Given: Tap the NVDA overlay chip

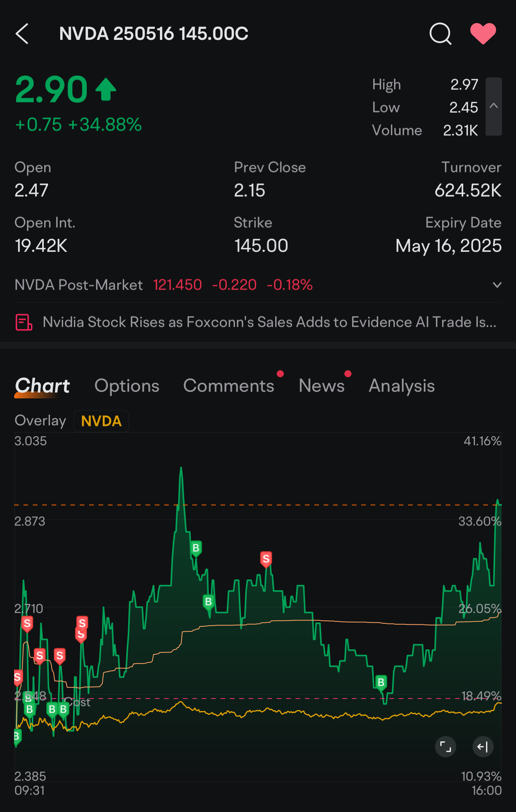Looking at the screenshot, I should click(x=101, y=421).
